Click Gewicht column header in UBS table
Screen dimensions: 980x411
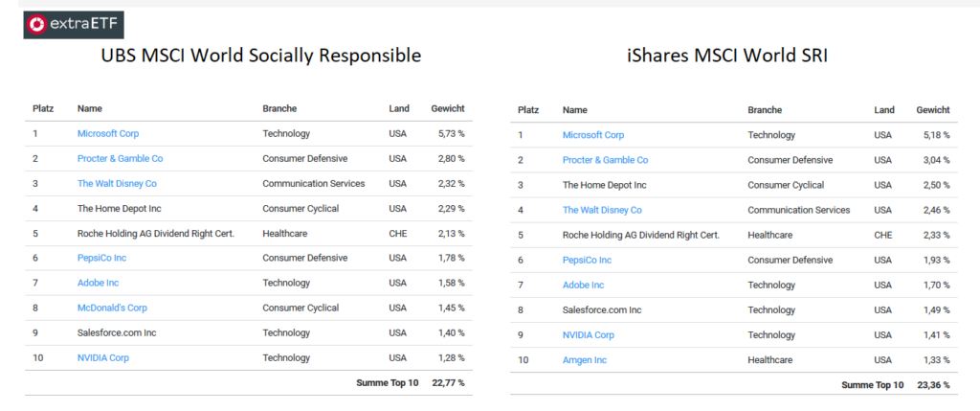tap(448, 108)
